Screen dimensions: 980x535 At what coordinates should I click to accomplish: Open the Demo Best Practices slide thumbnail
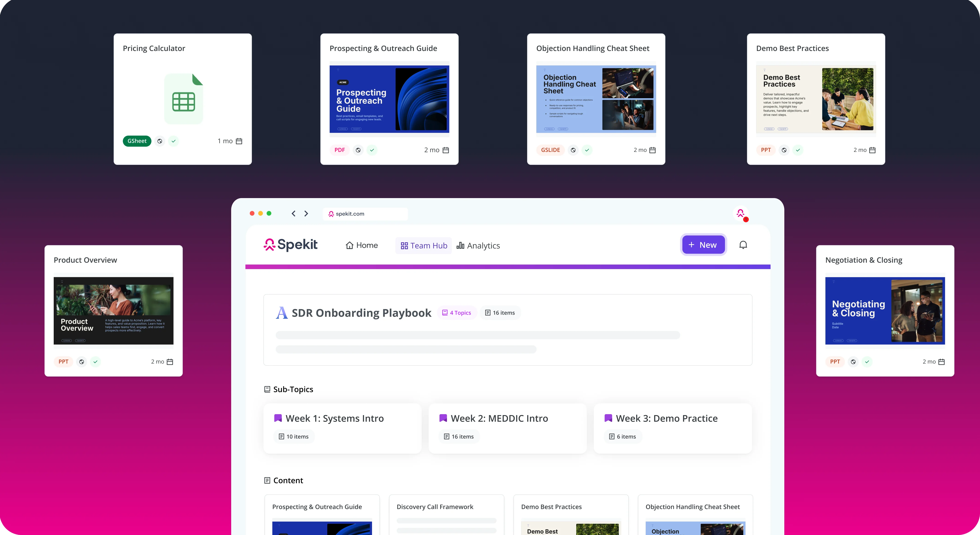coord(816,99)
